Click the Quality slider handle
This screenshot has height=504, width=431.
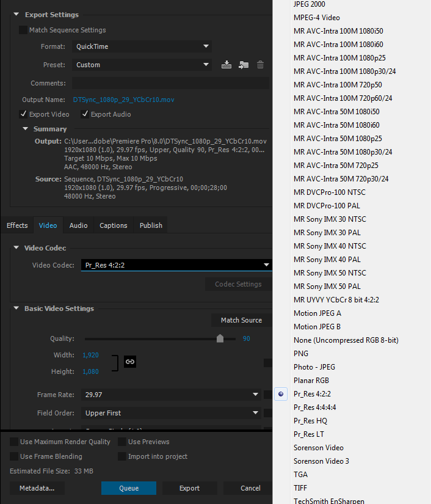click(220, 338)
